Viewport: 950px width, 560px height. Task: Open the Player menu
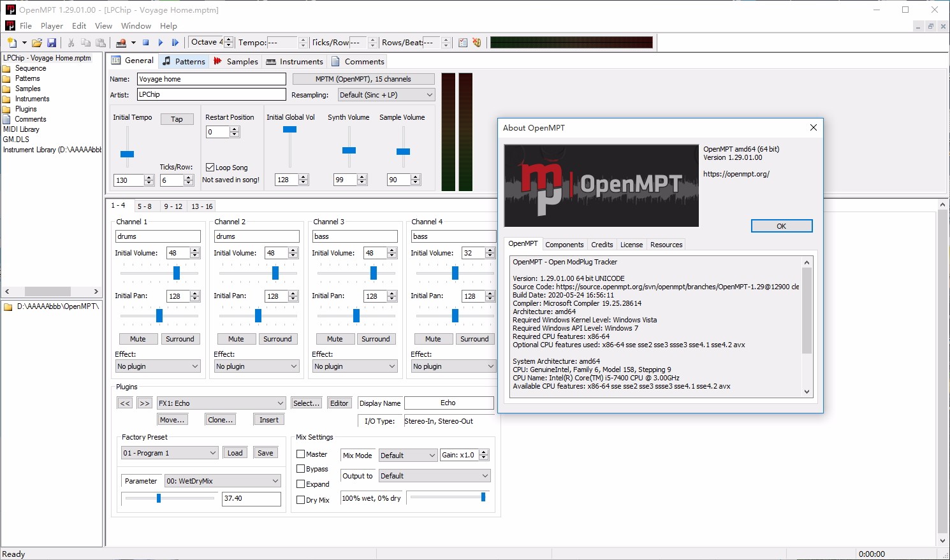tap(51, 26)
